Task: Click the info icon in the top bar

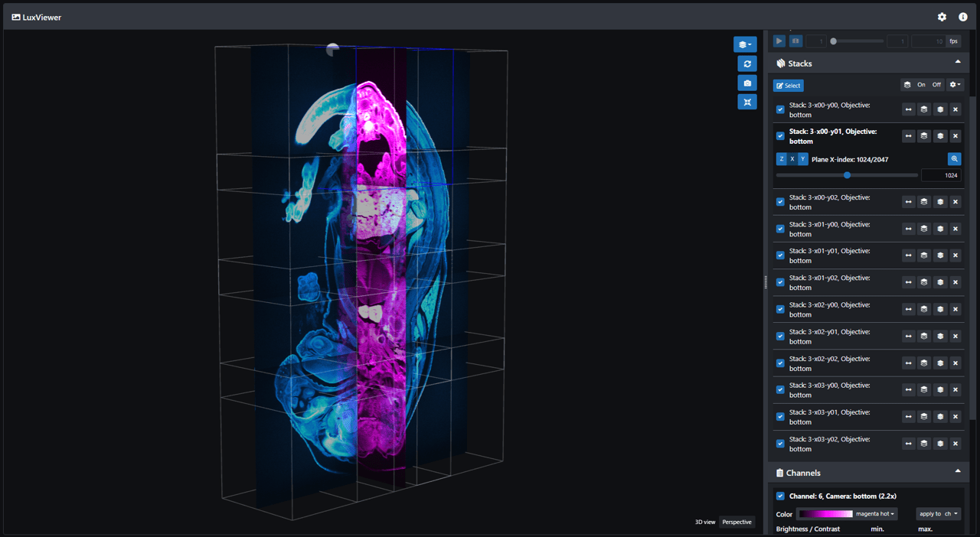Action: point(963,17)
